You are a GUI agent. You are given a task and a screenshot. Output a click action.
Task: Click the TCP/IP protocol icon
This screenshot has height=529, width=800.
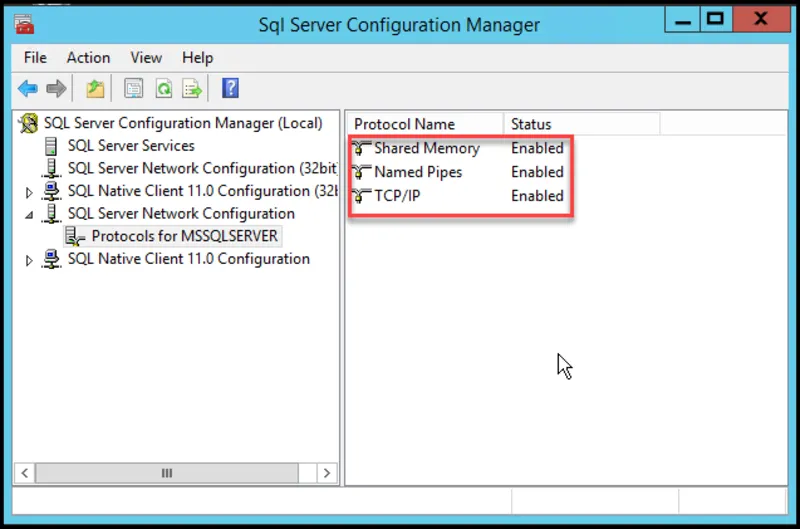coord(361,195)
